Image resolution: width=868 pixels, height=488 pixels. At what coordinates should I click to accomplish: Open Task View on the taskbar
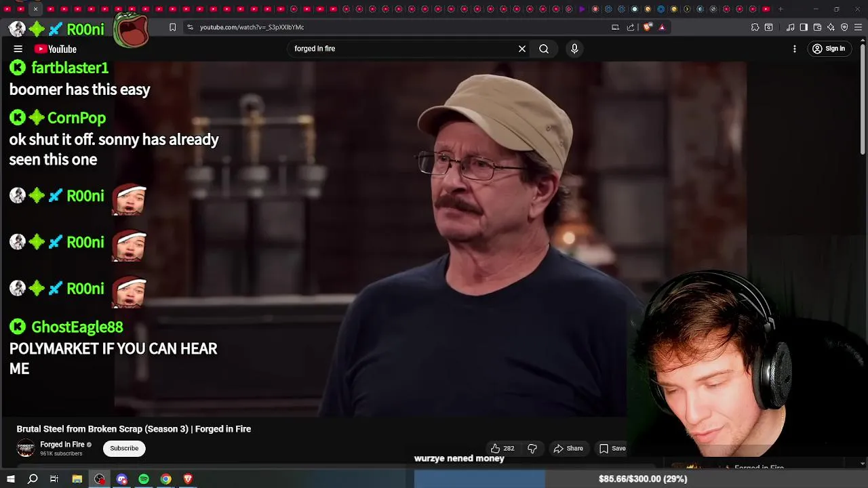tap(54, 479)
